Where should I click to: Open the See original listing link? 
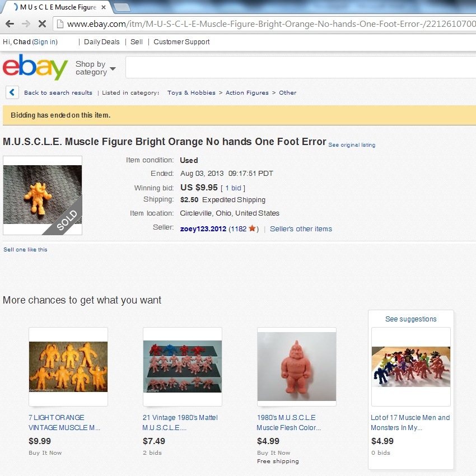pos(352,145)
